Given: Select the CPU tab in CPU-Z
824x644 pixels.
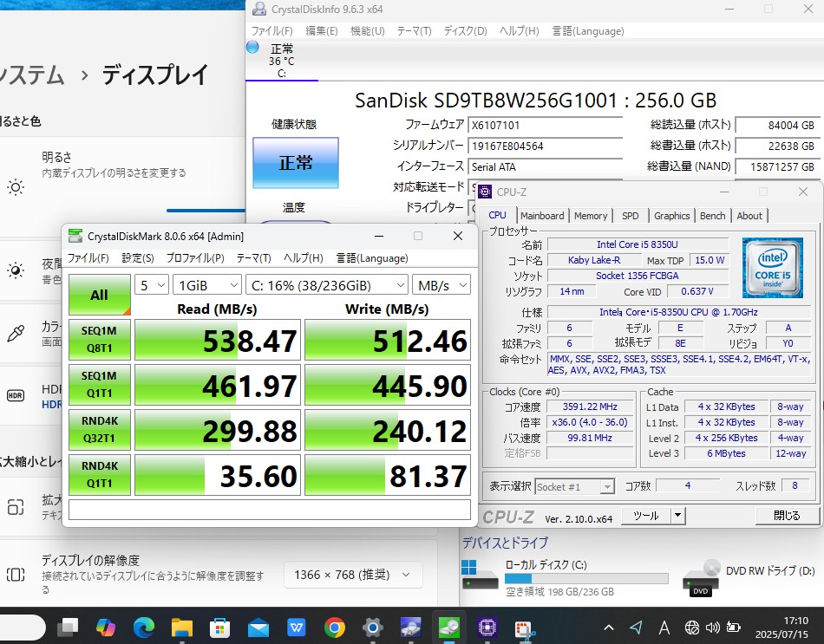Looking at the screenshot, I should tap(497, 215).
